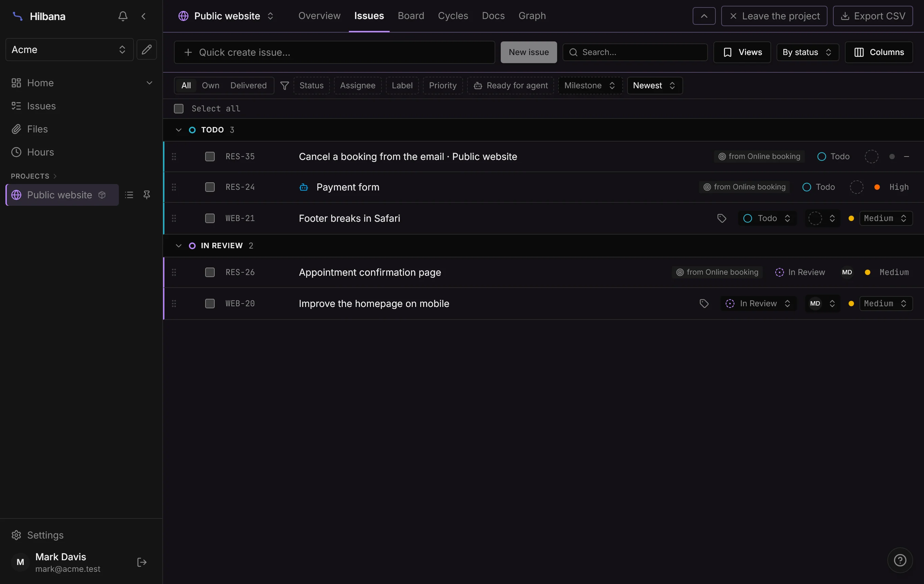Click the filter funnel icon
Viewport: 924px width, 584px height.
284,86
